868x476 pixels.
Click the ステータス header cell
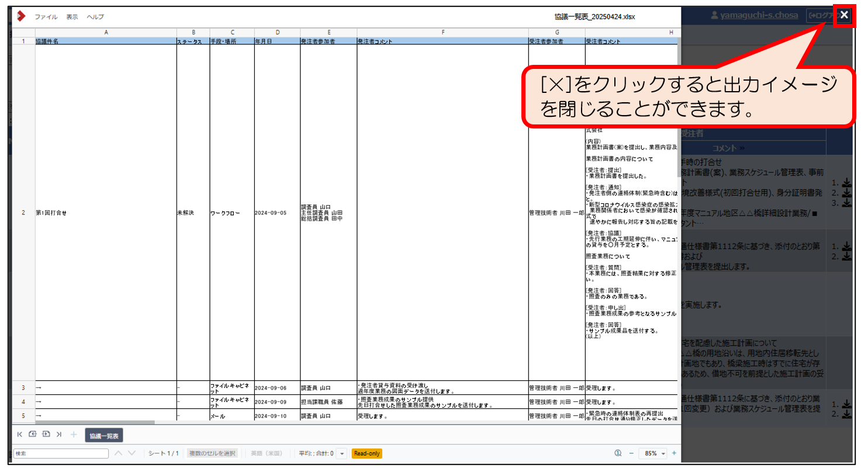193,41
